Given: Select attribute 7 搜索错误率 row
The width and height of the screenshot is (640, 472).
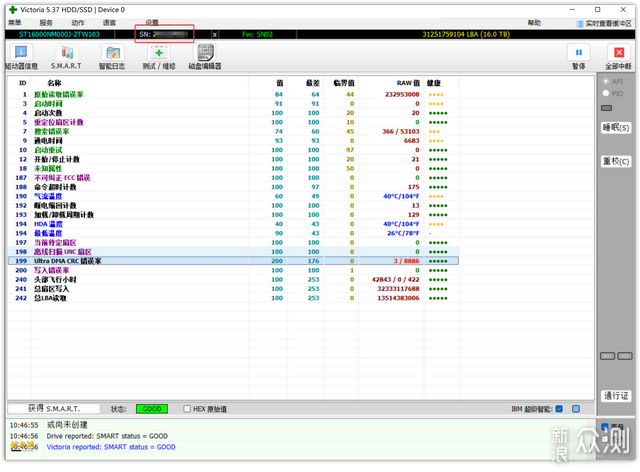Looking at the screenshot, I should pos(233,131).
